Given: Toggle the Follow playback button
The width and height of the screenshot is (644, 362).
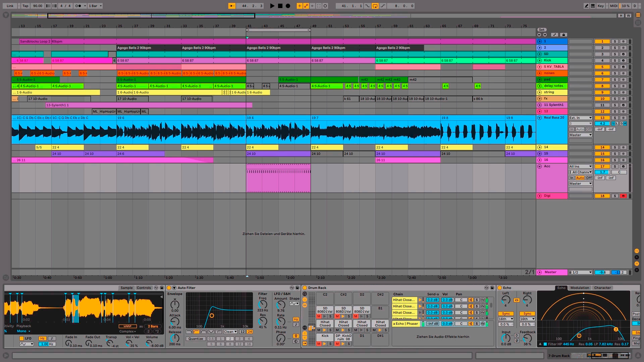Looking at the screenshot, I should [x=232, y=6].
